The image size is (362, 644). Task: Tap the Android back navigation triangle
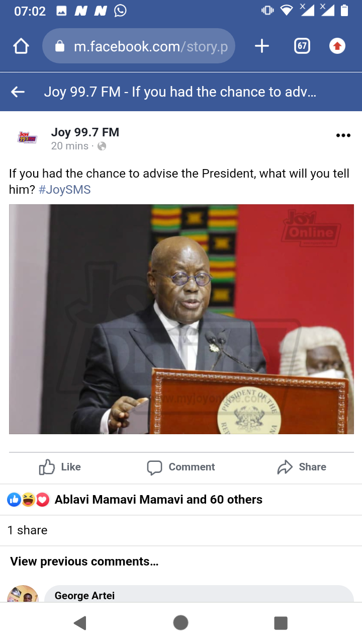80,623
